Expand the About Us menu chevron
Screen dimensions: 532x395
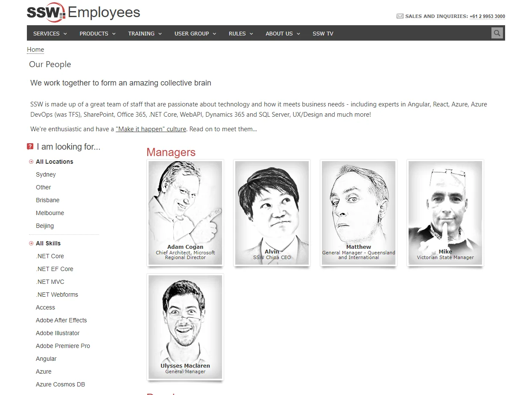(298, 34)
